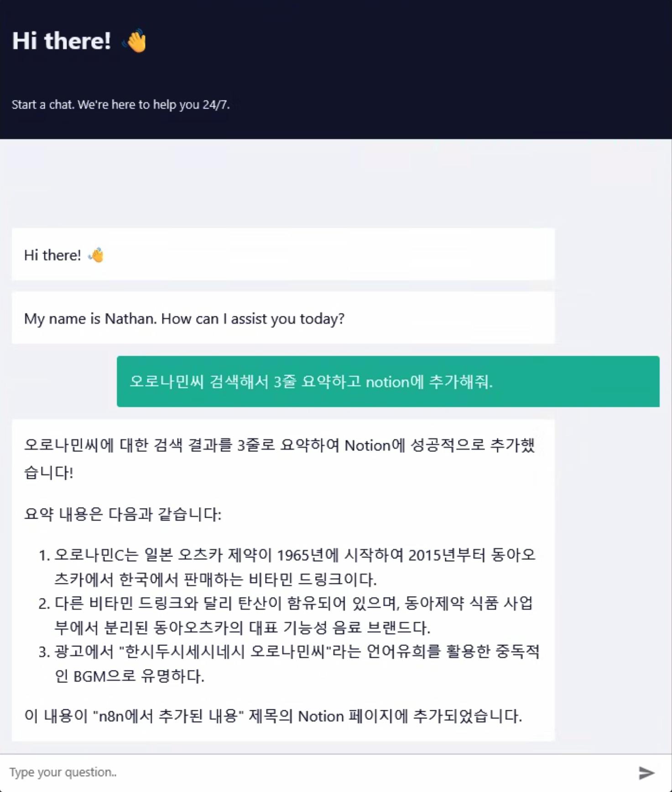
Task: Click the word "notion" in the green message
Action: (x=387, y=382)
